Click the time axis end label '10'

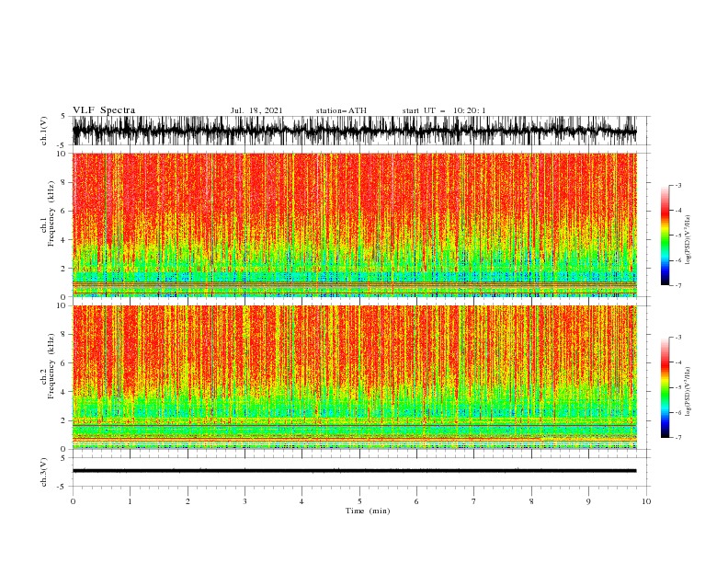646,501
